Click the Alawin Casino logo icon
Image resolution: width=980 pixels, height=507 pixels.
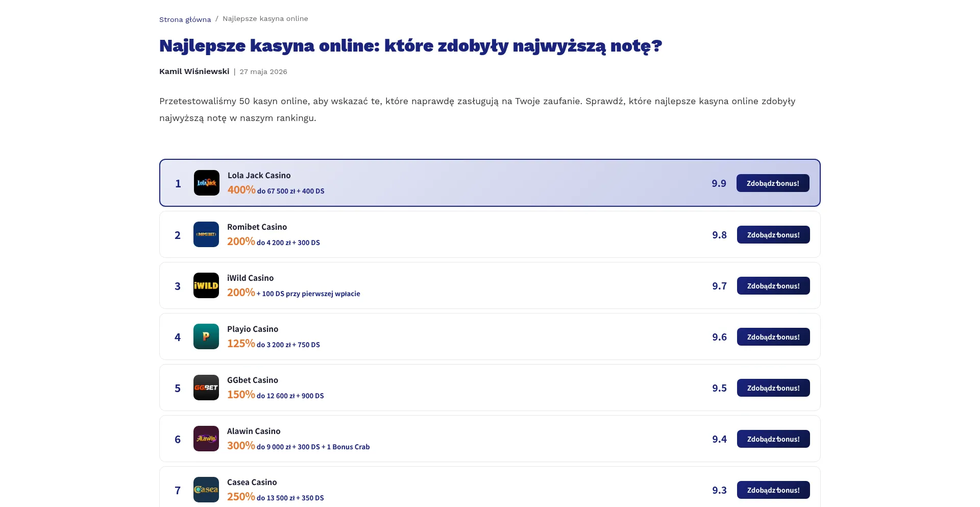click(x=206, y=439)
